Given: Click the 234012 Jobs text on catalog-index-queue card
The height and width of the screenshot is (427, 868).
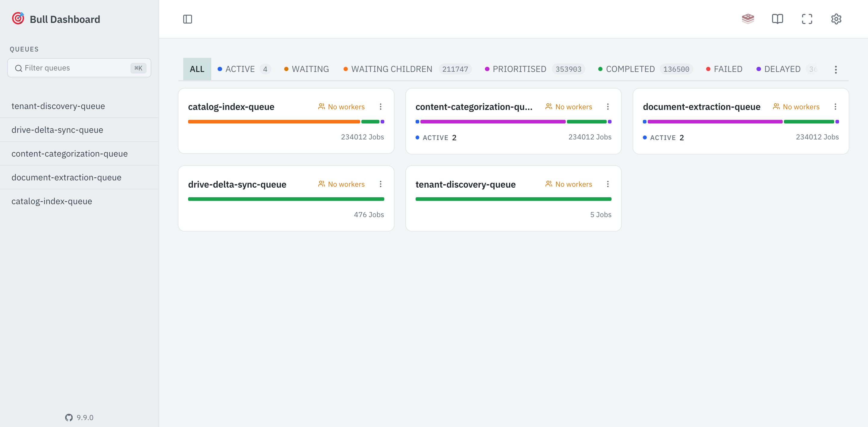Looking at the screenshot, I should [362, 137].
